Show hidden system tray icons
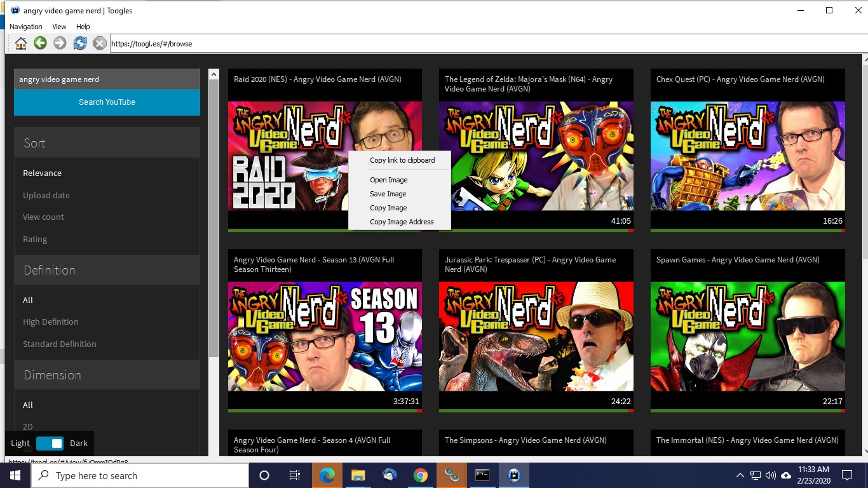Screen dimensions: 868x488 tap(740, 475)
